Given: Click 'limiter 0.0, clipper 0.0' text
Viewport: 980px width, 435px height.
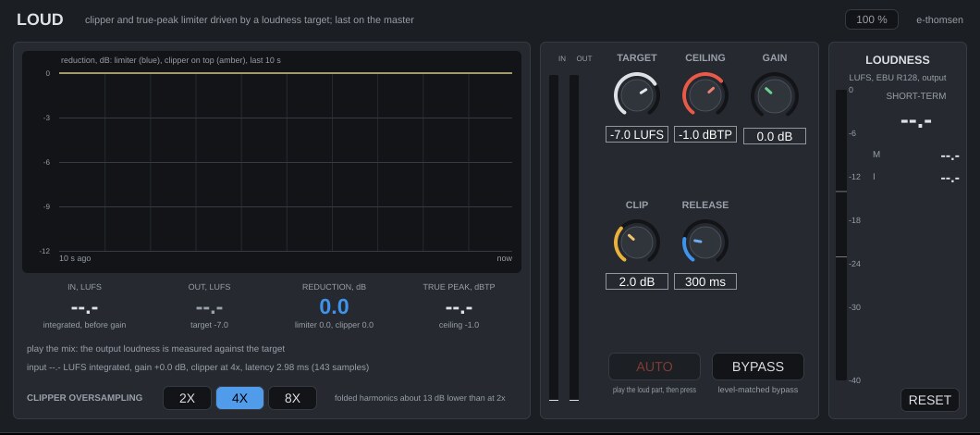Looking at the screenshot, I should (x=334, y=325).
